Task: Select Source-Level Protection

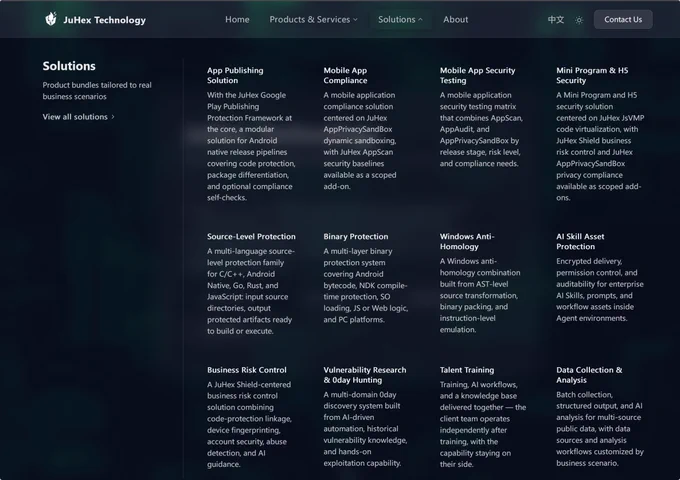Action: pos(251,236)
